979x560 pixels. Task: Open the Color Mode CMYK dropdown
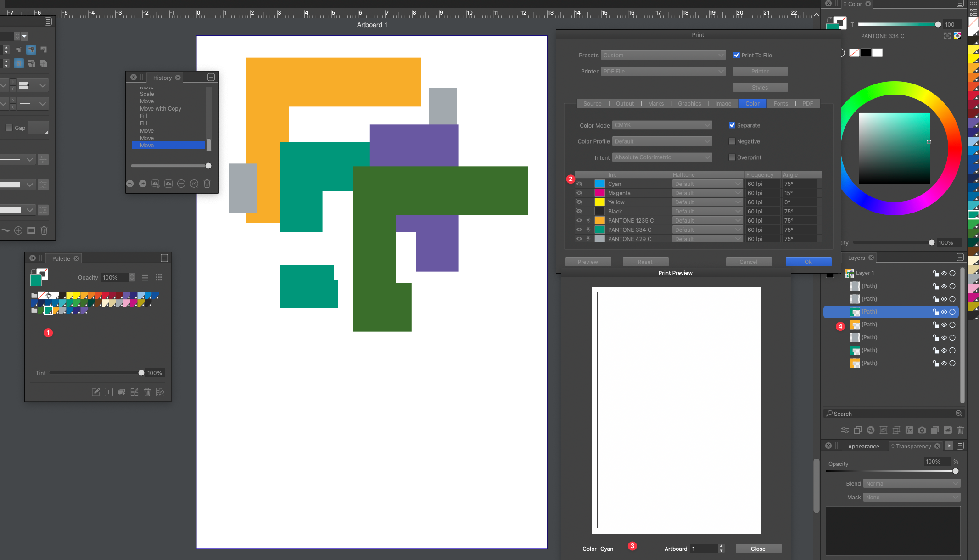[662, 125]
